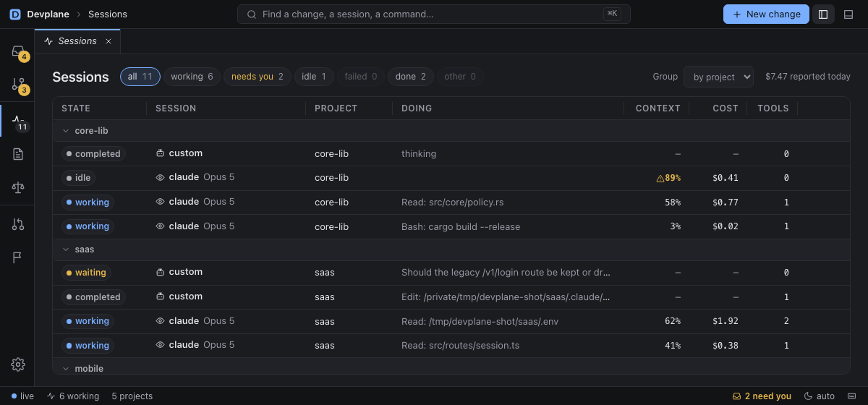Close the Sessions tab
Image resolution: width=868 pixels, height=405 pixels.
click(x=109, y=41)
